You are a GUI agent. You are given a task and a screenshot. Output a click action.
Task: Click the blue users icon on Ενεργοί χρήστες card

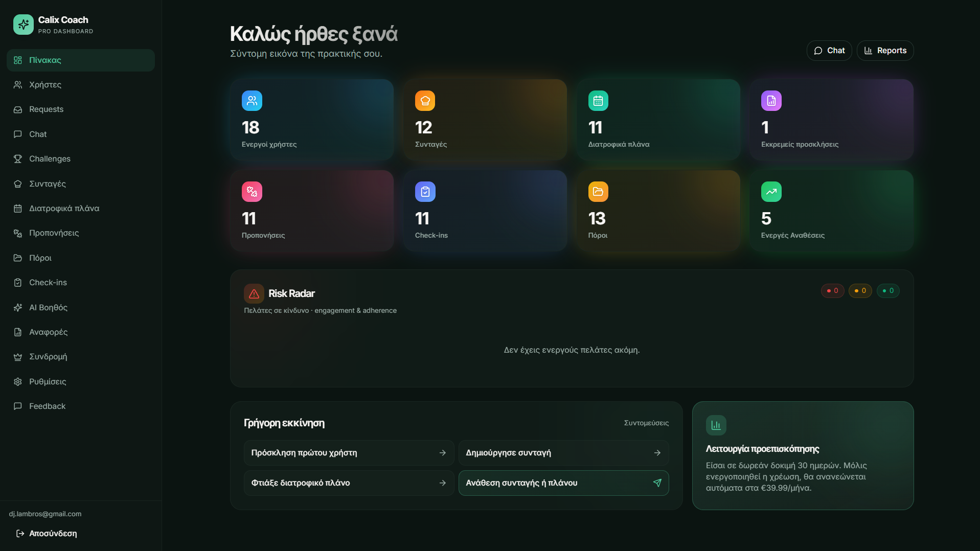tap(252, 101)
